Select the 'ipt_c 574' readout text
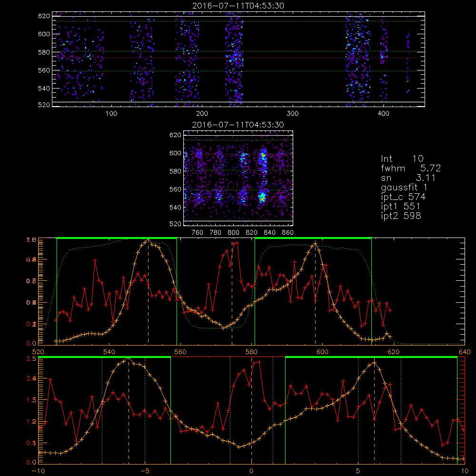Image resolution: width=476 pixels, height=476 pixels. pos(404,197)
